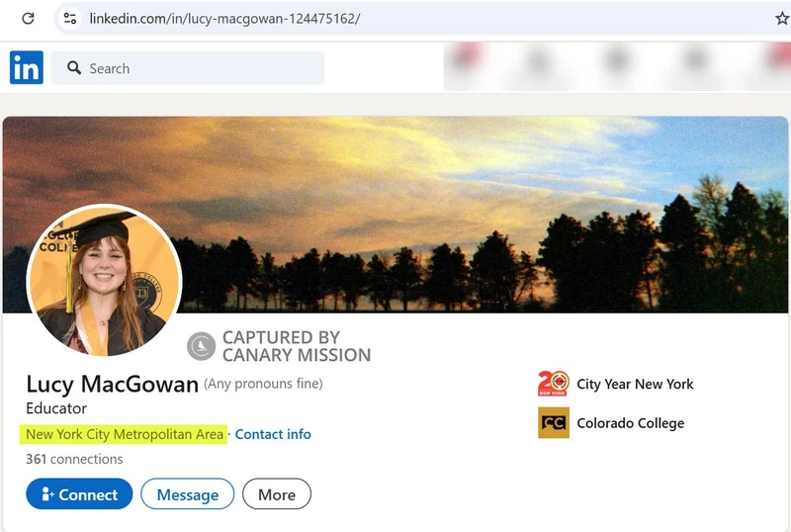Open the Colorado College logo
The height and width of the screenshot is (532, 791).
click(x=554, y=422)
